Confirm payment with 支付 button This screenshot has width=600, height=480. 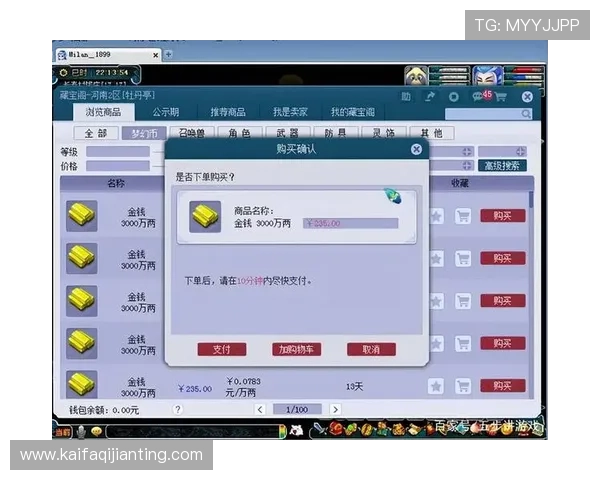tap(222, 349)
